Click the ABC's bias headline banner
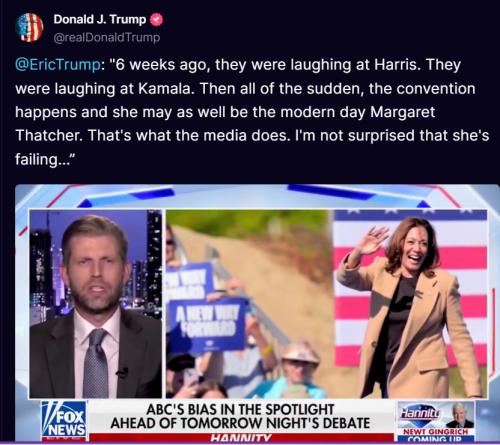The width and height of the screenshot is (500, 445). [240, 416]
